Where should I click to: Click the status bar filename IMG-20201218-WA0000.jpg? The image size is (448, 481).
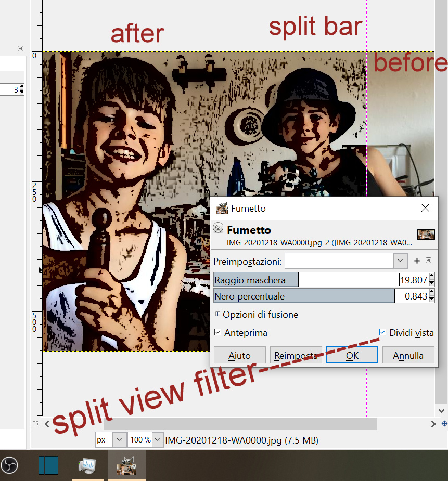coord(223,440)
